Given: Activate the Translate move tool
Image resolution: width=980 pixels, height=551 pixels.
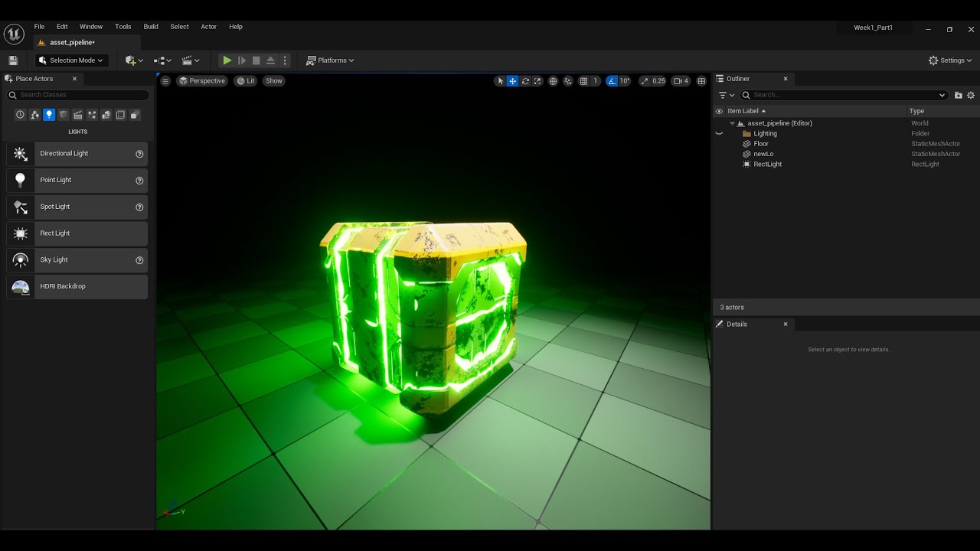Looking at the screenshot, I should [x=513, y=81].
